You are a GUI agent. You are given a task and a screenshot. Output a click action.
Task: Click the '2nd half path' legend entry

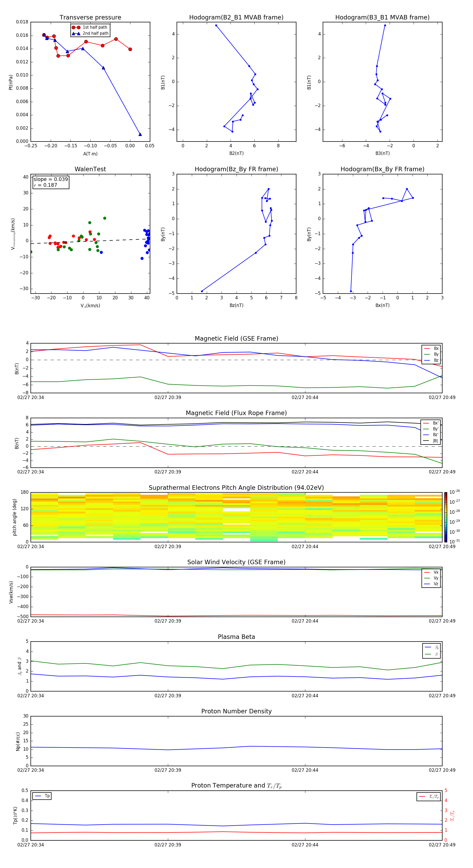90,33
